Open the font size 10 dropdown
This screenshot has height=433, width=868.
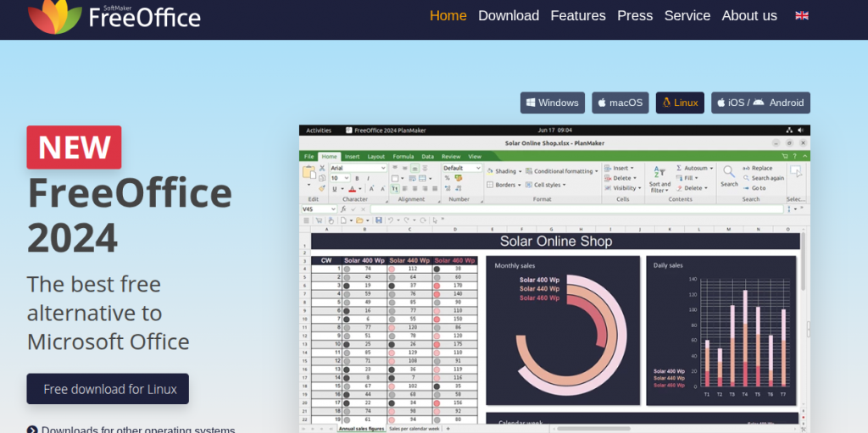coord(340,178)
